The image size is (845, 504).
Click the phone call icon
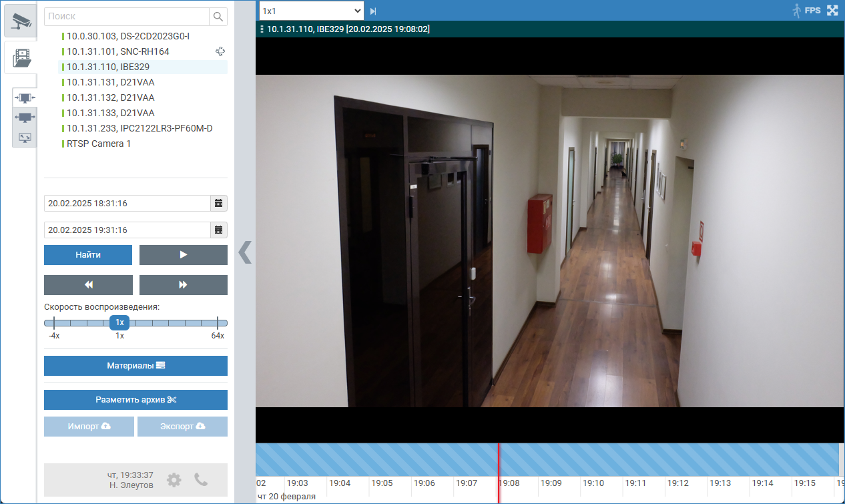point(201,479)
